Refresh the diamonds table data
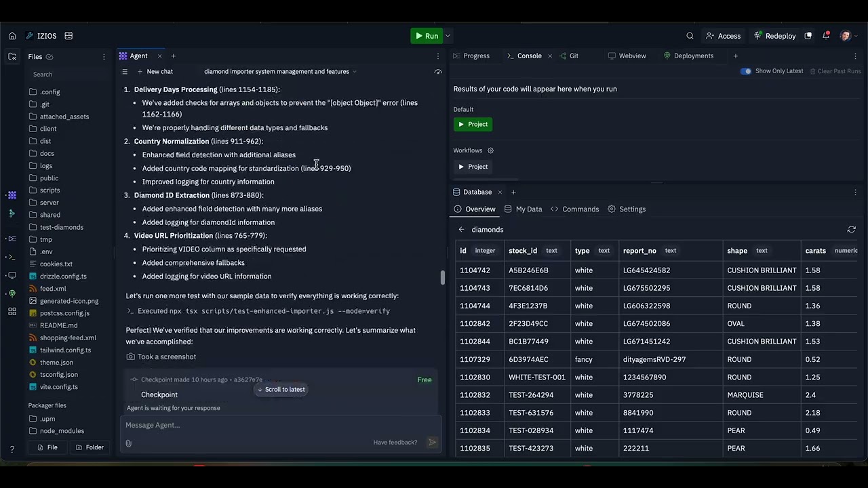Viewport: 868px width, 488px height. click(x=852, y=230)
